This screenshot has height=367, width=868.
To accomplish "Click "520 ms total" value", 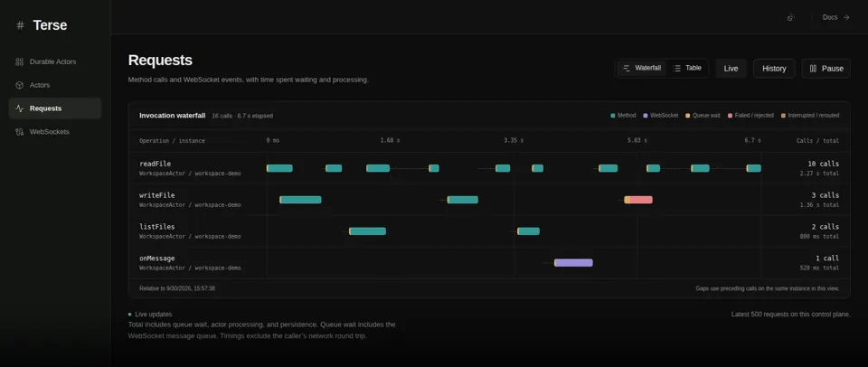I will (x=819, y=268).
